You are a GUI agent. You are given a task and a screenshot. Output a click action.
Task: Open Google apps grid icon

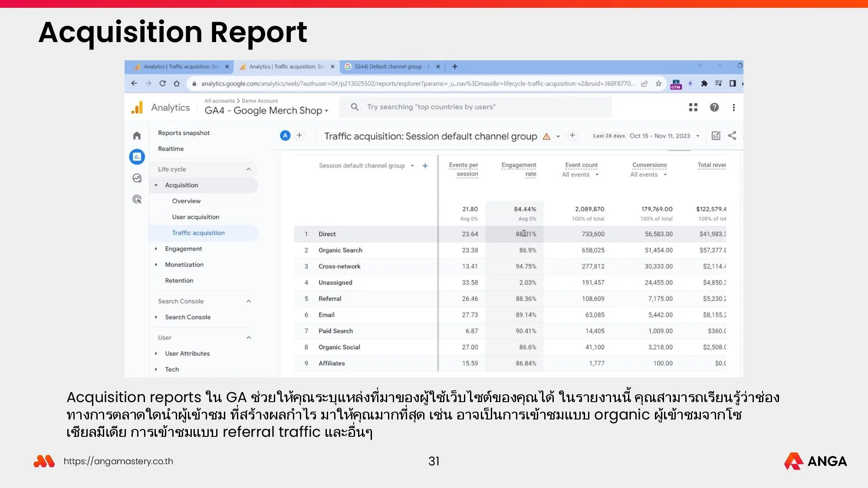coord(693,107)
